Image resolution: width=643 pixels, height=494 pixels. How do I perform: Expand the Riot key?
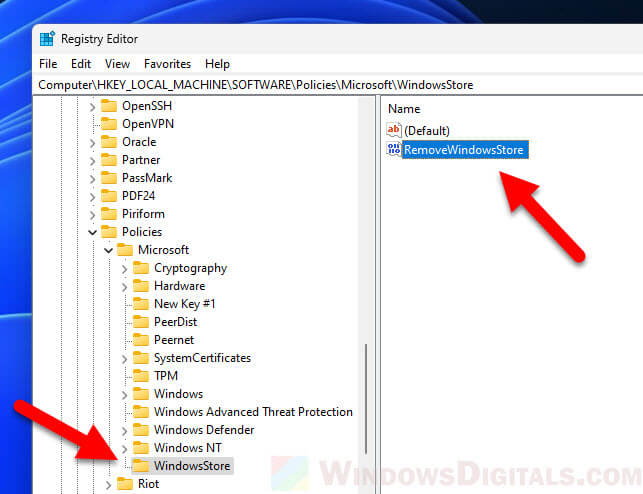tap(108, 484)
